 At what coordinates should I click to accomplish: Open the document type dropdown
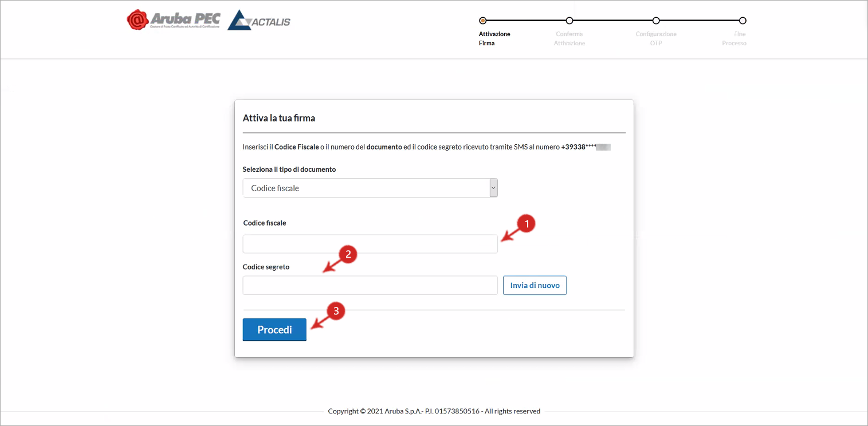pyautogui.click(x=370, y=188)
